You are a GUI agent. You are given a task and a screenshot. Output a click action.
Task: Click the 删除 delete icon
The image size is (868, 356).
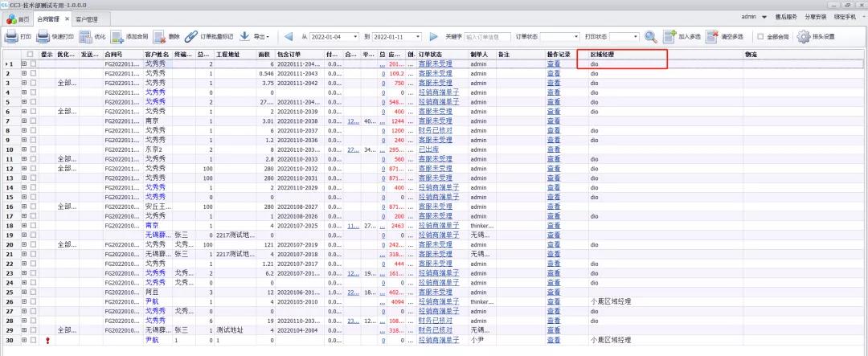pyautogui.click(x=160, y=36)
